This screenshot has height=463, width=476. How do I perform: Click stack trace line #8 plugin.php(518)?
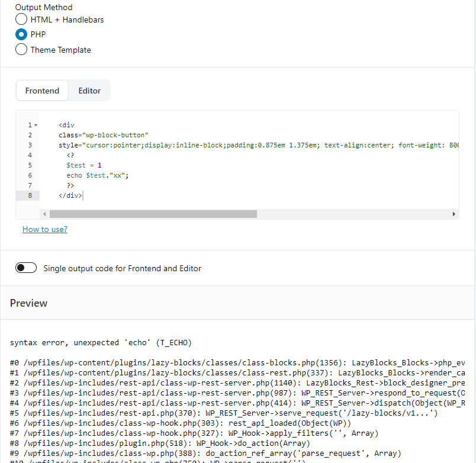(x=160, y=443)
